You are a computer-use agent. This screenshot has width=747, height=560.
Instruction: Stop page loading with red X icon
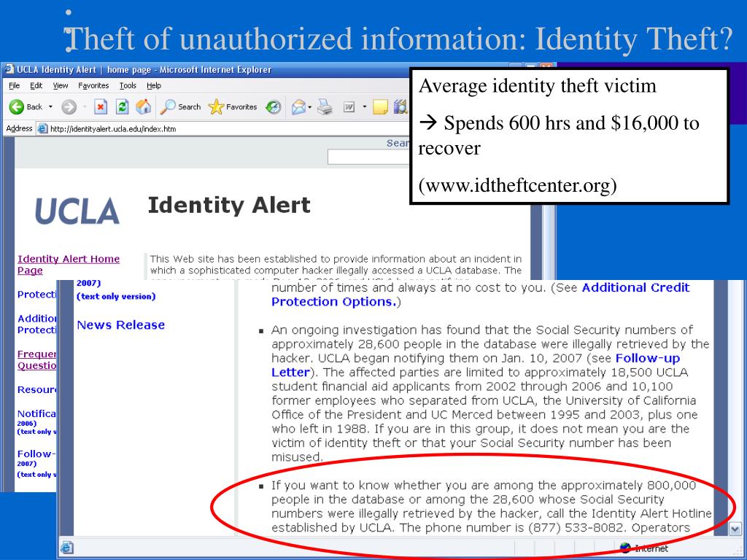point(101,107)
